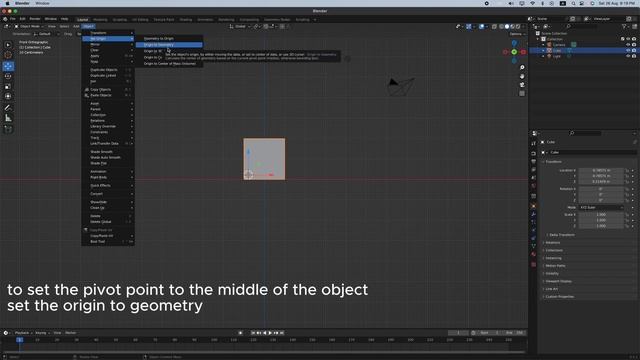Click the Blender logo menu icon
The image size is (640, 360).
tap(5, 19)
